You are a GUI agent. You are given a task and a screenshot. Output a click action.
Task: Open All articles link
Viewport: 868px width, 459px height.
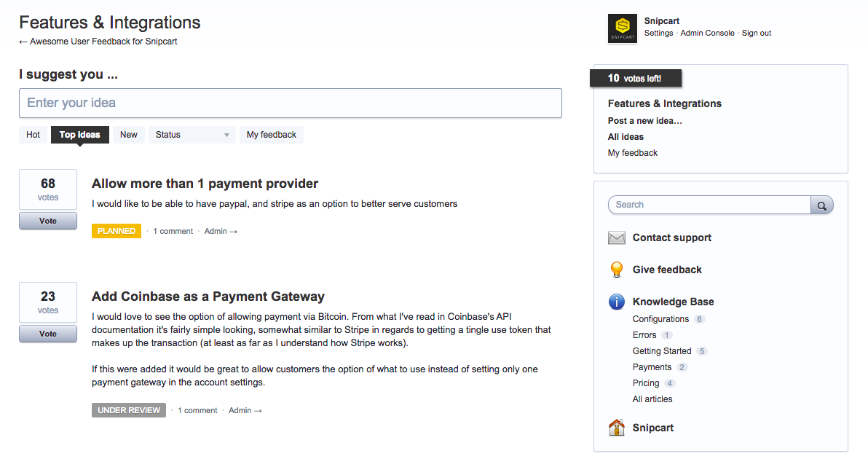652,399
